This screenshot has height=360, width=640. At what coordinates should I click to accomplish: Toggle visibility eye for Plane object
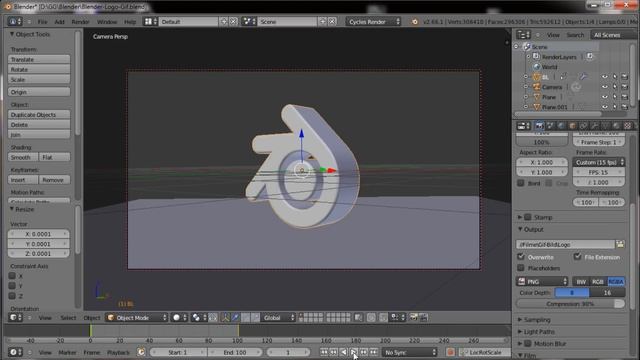tap(604, 97)
